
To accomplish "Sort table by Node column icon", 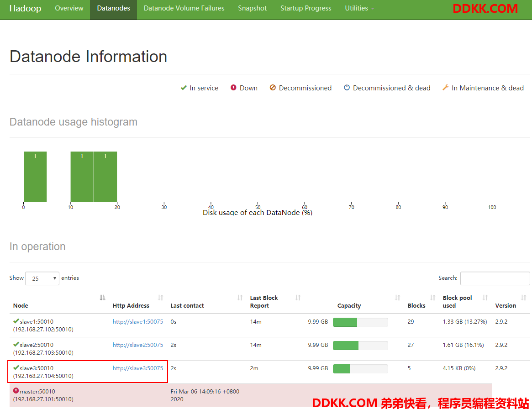I will tap(102, 298).
